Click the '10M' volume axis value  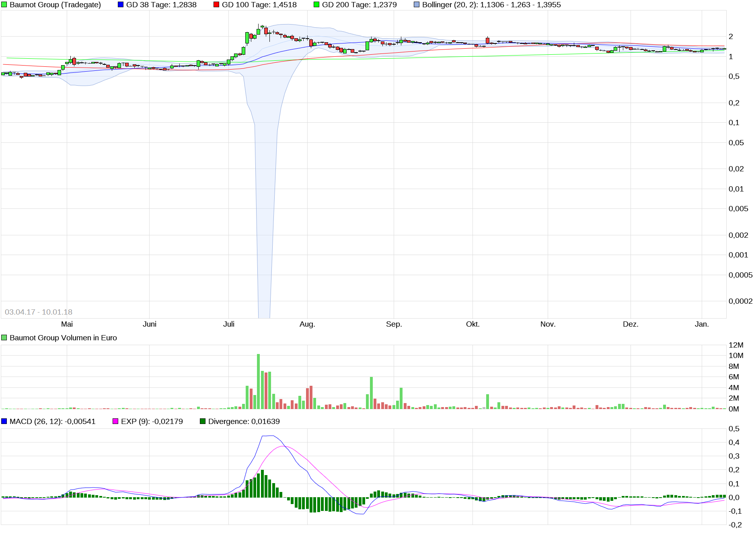pos(736,356)
